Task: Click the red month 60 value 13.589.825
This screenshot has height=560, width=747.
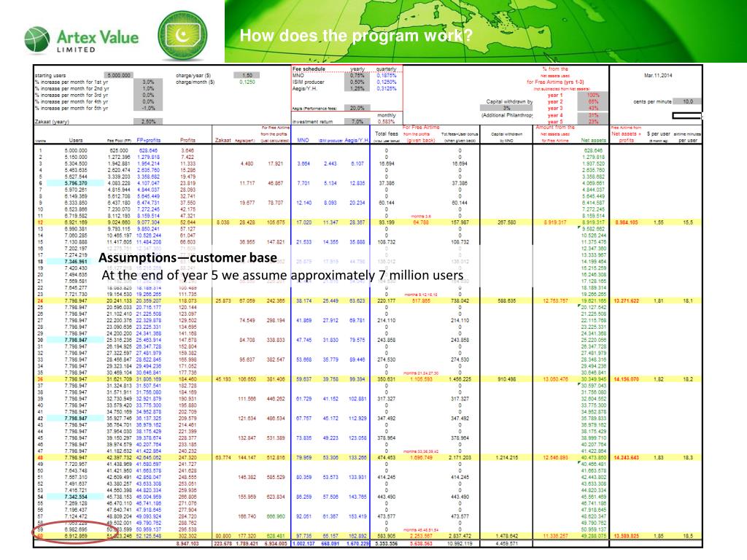Action: [x=627, y=536]
